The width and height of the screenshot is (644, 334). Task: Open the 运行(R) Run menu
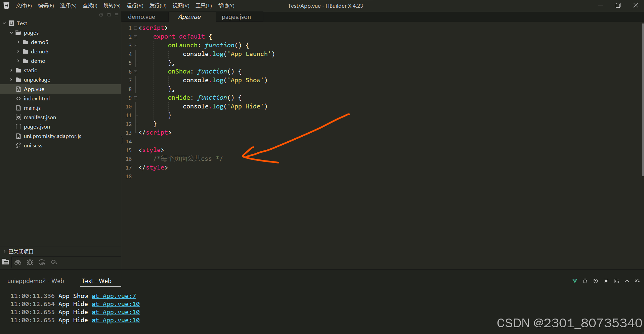135,6
